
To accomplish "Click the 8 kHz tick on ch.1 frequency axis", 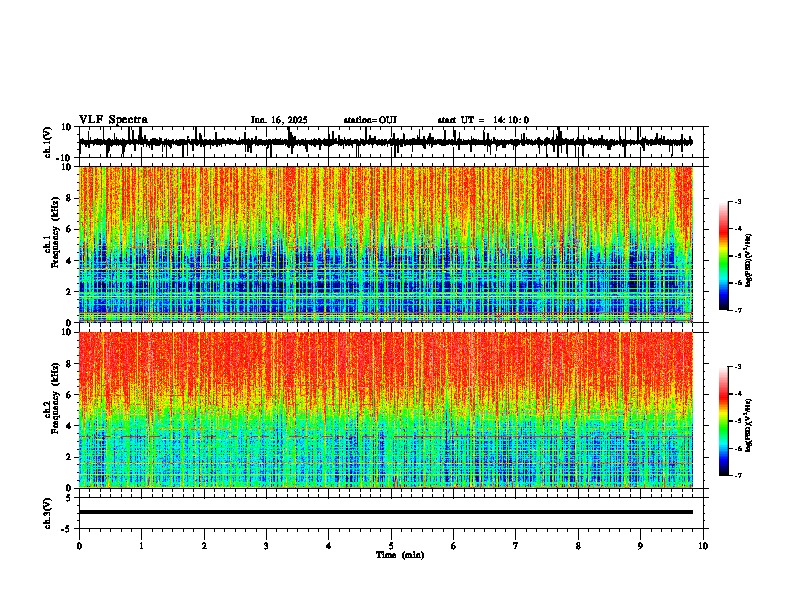I will pyautogui.click(x=70, y=198).
